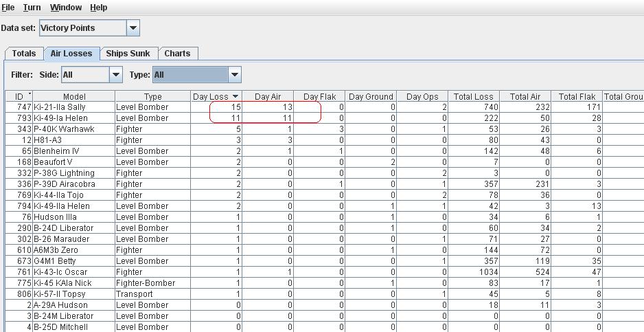
Task: Select the B-25D Mitchell row
Action: tap(325, 327)
